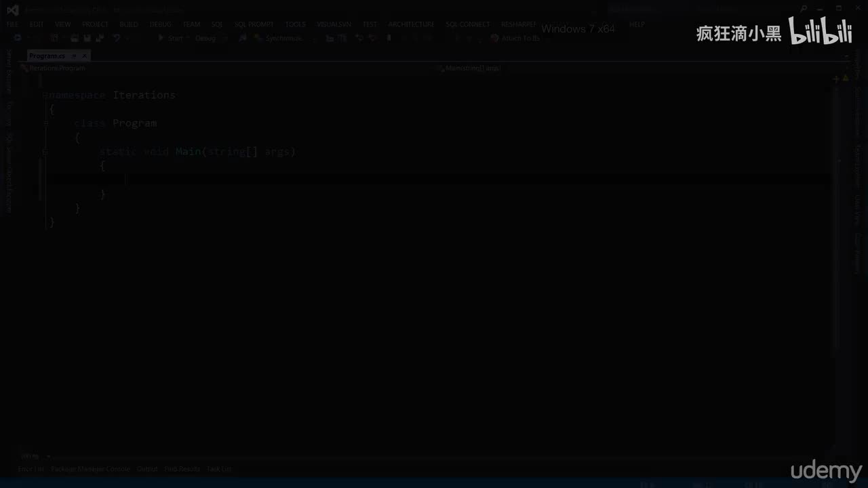Open the Iterations.Program class dropdown
868x488 pixels.
pyautogui.click(x=229, y=68)
